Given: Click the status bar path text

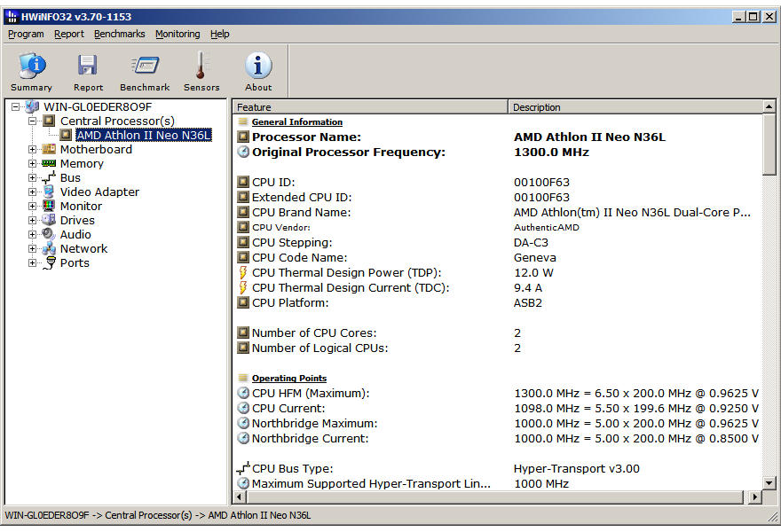Looking at the screenshot, I should click(x=158, y=515).
